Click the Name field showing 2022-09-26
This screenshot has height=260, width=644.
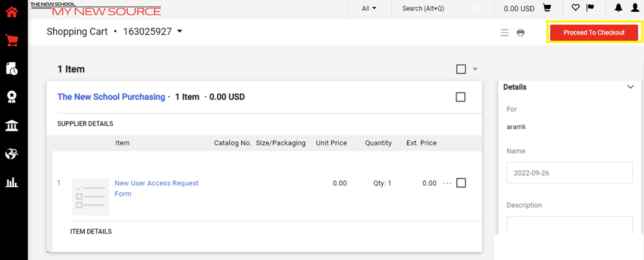pos(570,173)
